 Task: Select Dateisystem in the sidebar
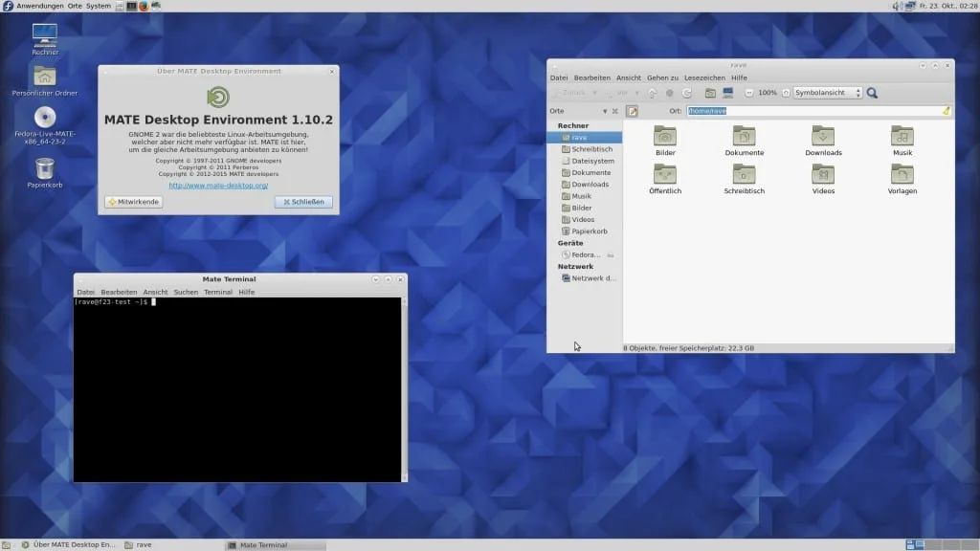coord(588,161)
